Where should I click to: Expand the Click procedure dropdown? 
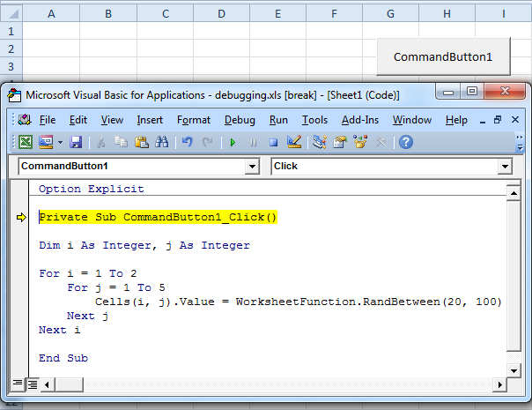tap(505, 167)
